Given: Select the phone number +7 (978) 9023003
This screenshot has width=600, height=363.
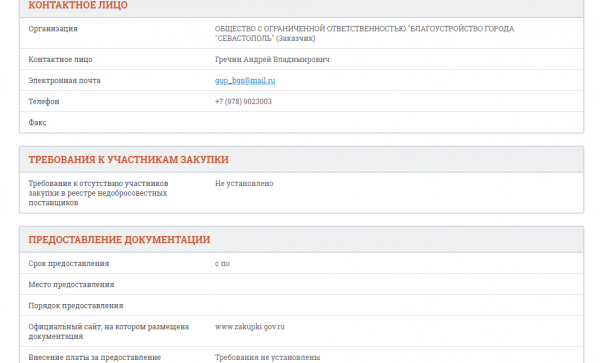Looking at the screenshot, I should (x=243, y=101).
